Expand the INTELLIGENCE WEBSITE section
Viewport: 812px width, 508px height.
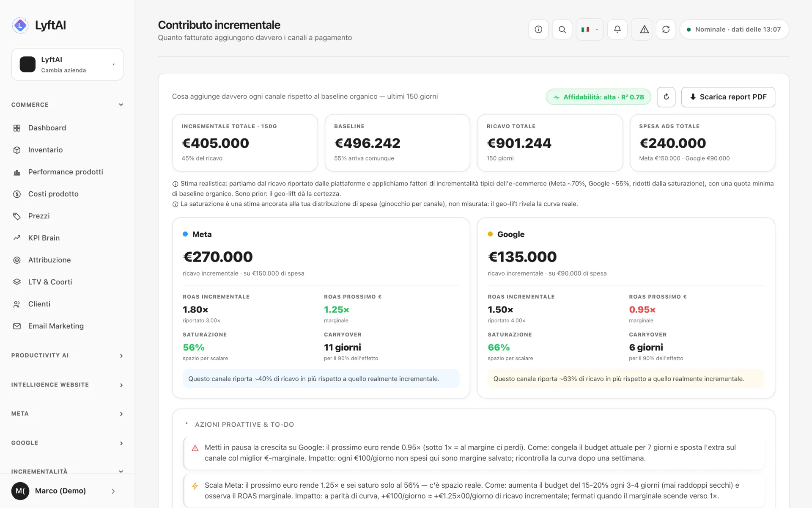[67, 385]
